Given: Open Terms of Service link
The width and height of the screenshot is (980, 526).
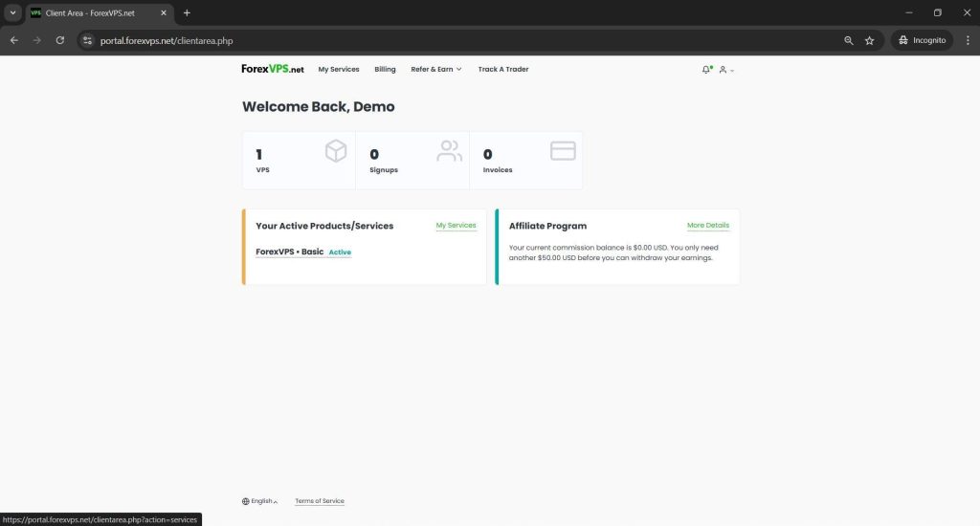Looking at the screenshot, I should (320, 501).
